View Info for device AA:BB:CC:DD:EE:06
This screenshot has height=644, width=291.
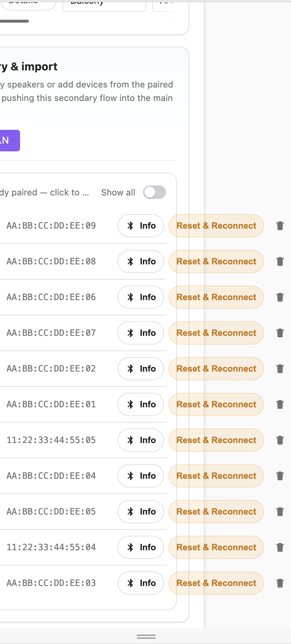coord(141,297)
